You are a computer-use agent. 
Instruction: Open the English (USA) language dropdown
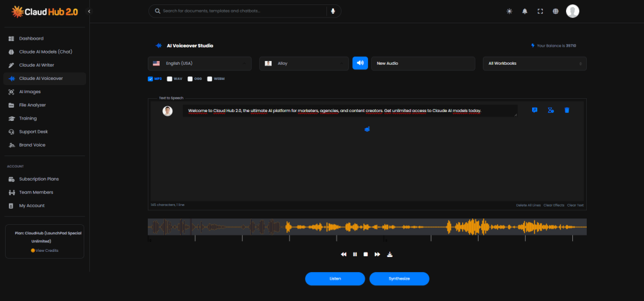click(x=199, y=64)
